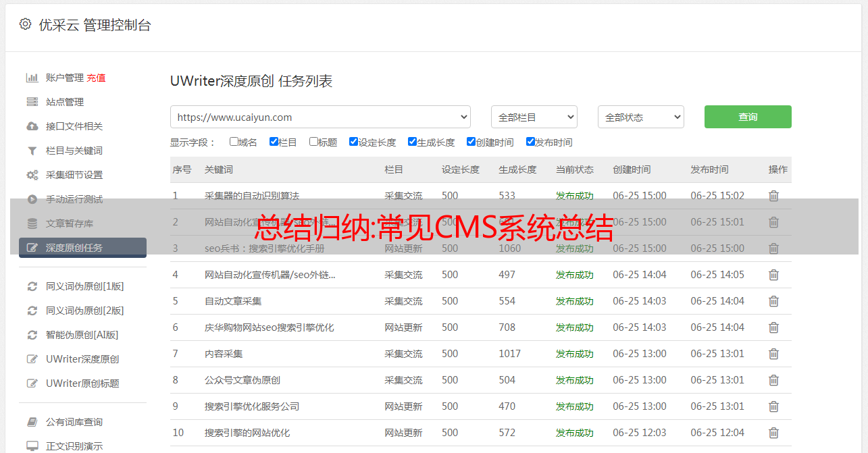Click the cloud upload icon for 接口文件相关

coord(32,126)
